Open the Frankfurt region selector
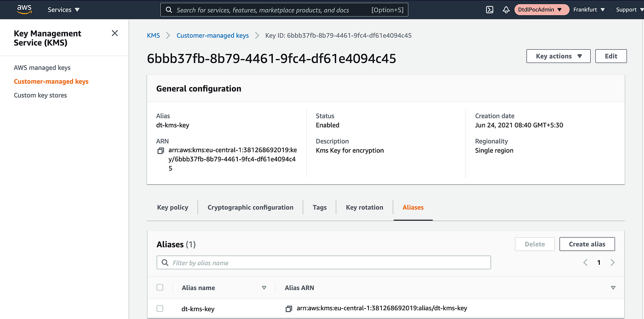This screenshot has height=319, width=644. 589,9
